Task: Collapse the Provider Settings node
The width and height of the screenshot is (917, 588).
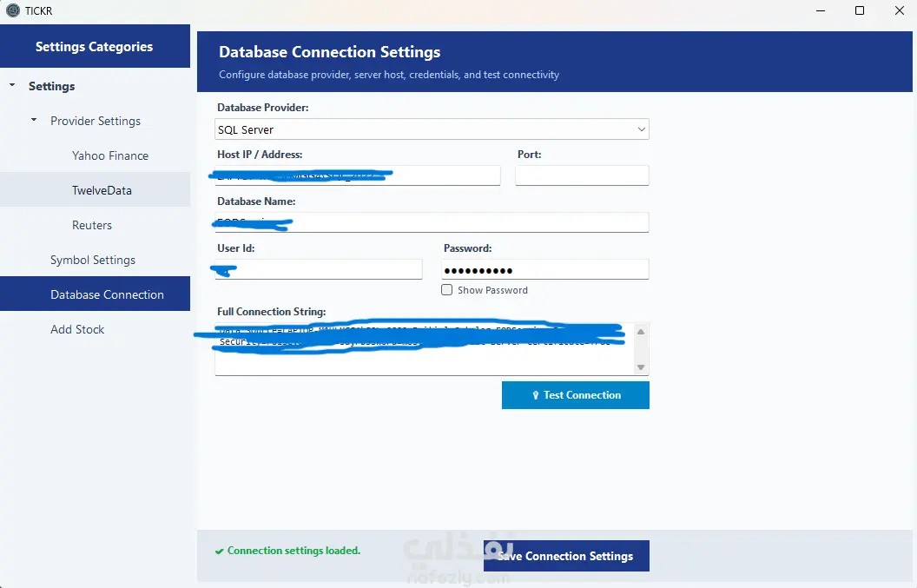Action: [34, 120]
